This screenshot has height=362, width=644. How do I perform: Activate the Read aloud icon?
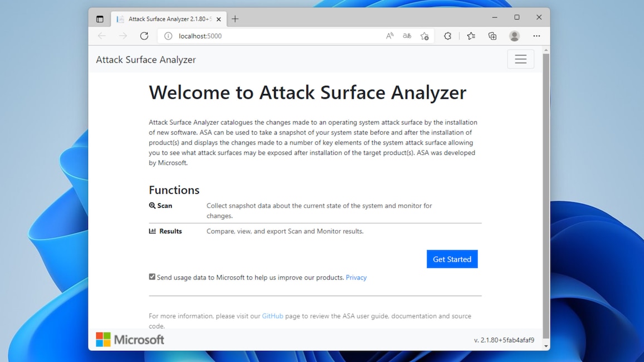390,36
